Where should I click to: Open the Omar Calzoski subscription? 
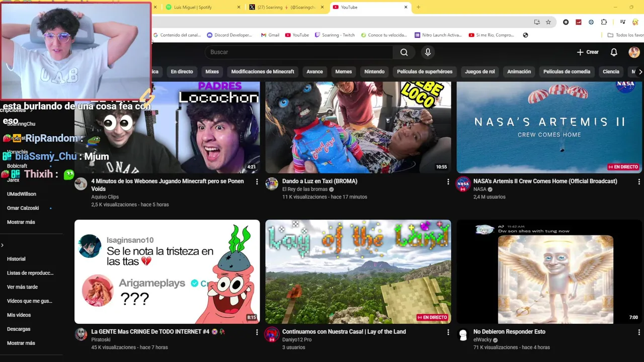(x=23, y=208)
